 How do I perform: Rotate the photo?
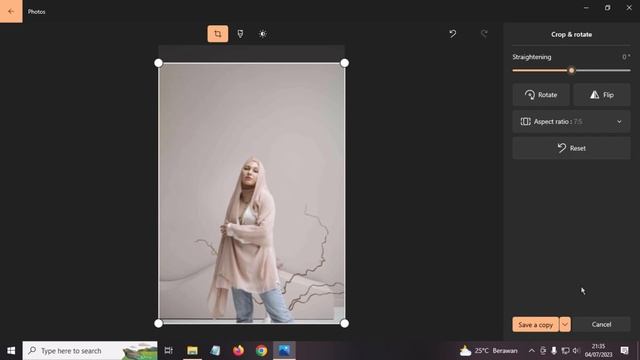click(541, 95)
